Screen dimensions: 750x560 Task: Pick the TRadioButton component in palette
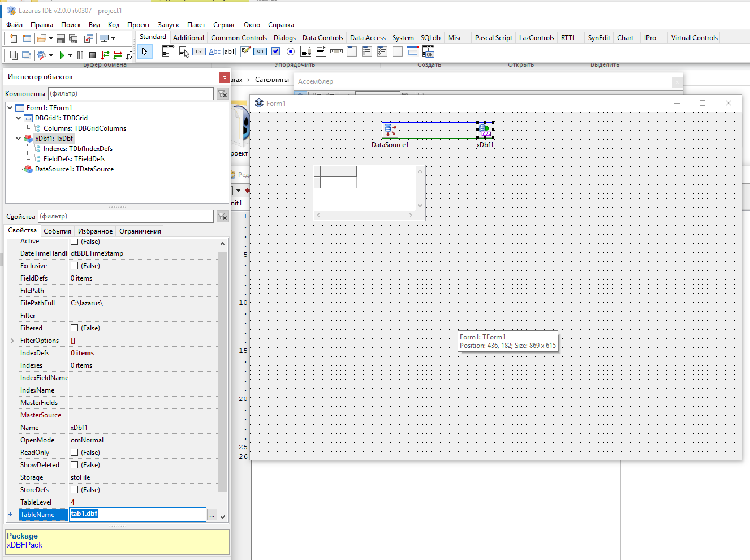(x=291, y=51)
